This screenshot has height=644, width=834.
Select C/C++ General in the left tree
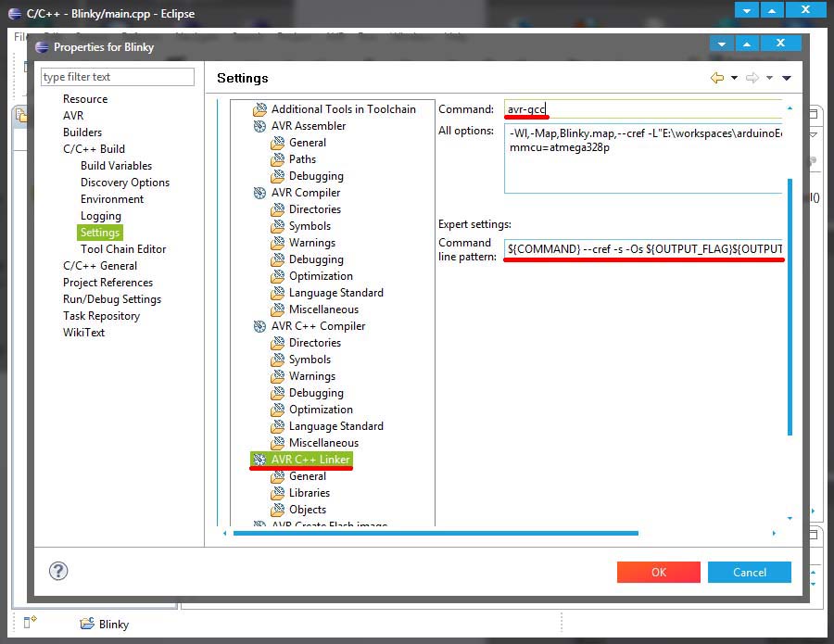[x=100, y=266]
